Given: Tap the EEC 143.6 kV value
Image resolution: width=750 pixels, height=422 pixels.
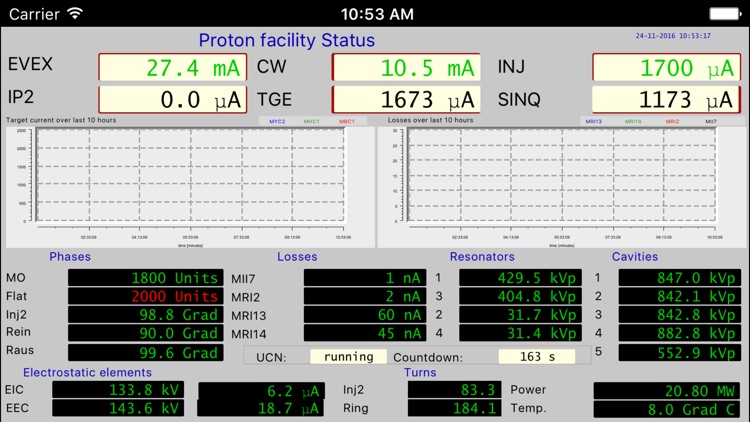Looking at the screenshot, I should pos(118,408).
